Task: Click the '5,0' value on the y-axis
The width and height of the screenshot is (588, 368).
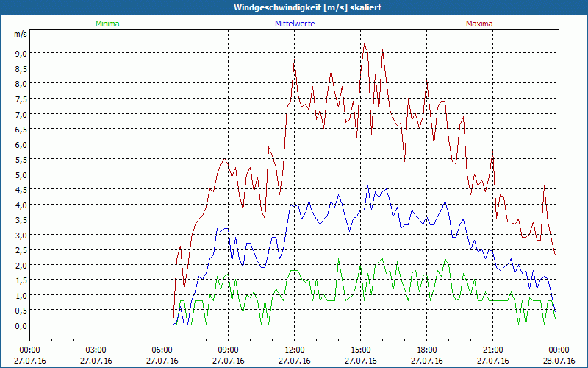Action: tap(21, 174)
